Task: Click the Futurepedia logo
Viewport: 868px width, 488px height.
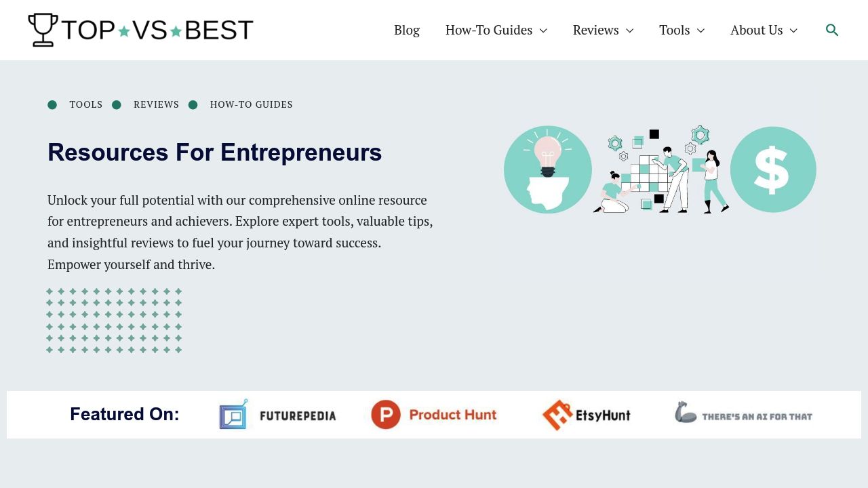Action: pyautogui.click(x=277, y=414)
